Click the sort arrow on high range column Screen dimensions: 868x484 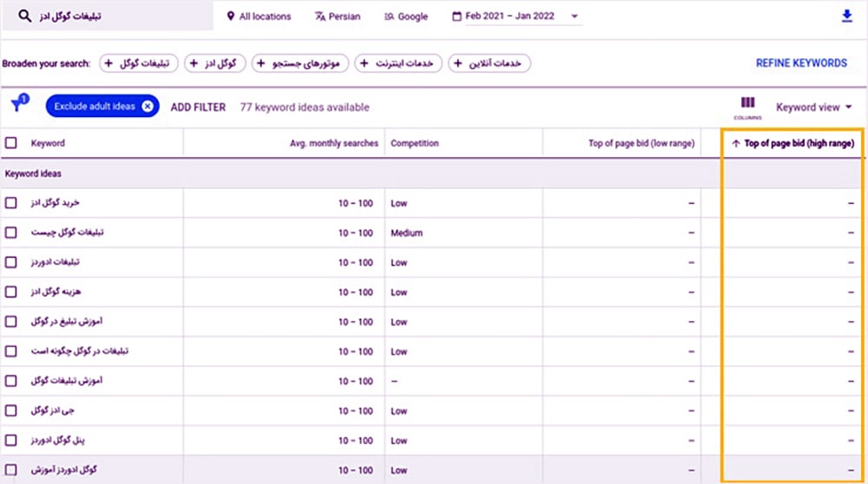coord(735,143)
